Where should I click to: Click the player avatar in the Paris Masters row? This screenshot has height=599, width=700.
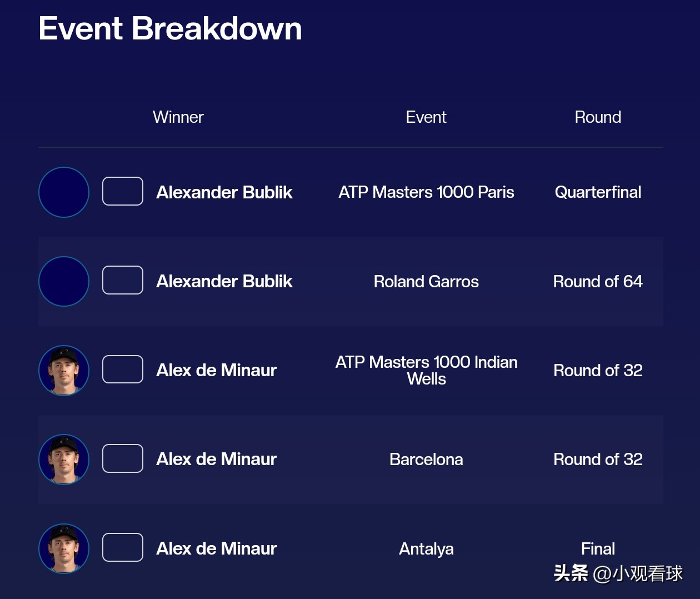64,192
